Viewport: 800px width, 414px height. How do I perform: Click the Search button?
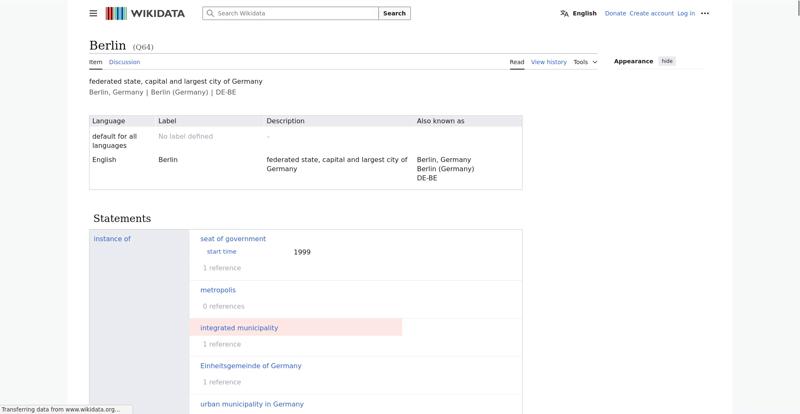coord(394,13)
